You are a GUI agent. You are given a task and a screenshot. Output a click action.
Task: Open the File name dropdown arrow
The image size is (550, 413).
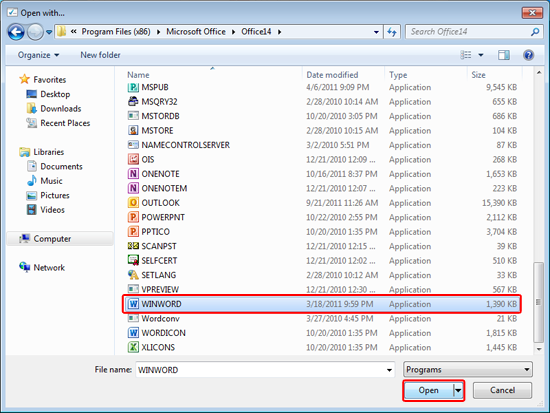click(389, 370)
